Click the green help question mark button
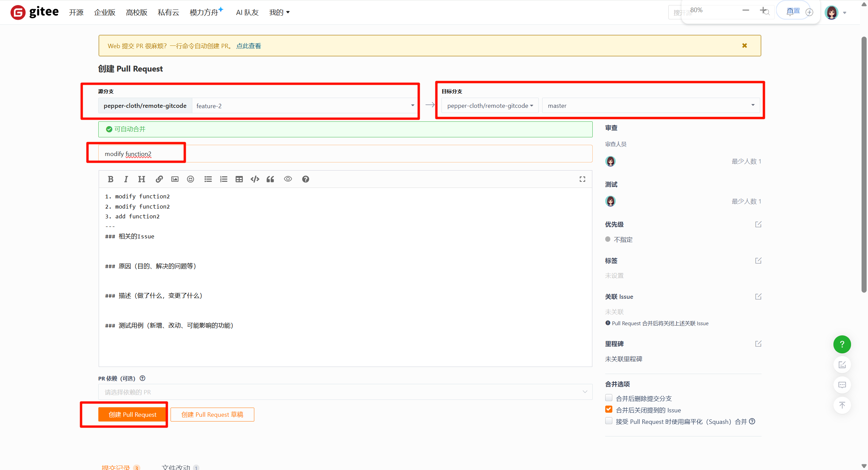 pyautogui.click(x=842, y=344)
